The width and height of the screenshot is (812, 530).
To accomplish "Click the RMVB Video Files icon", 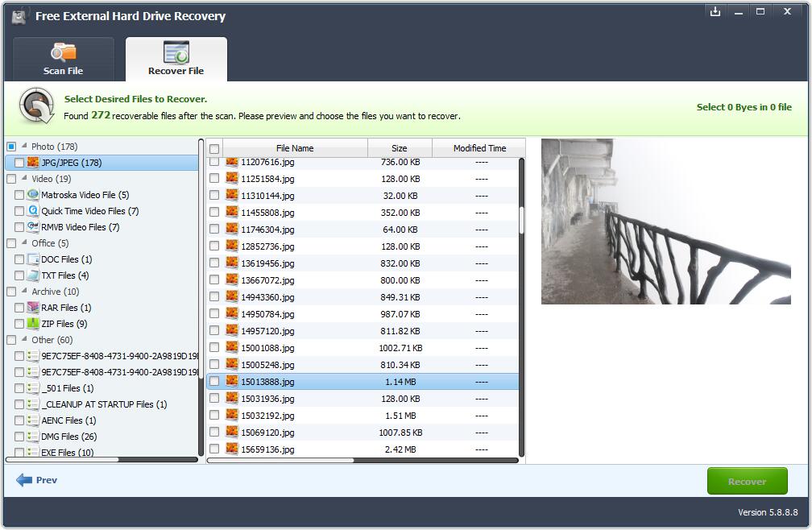I will tap(32, 226).
